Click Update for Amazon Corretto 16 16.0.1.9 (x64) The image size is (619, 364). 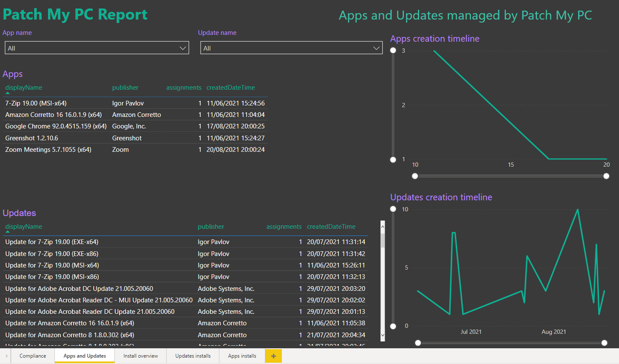(70, 323)
